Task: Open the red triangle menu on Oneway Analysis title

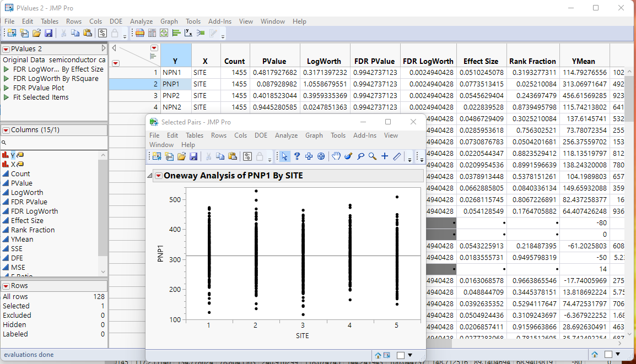Action: 159,175
